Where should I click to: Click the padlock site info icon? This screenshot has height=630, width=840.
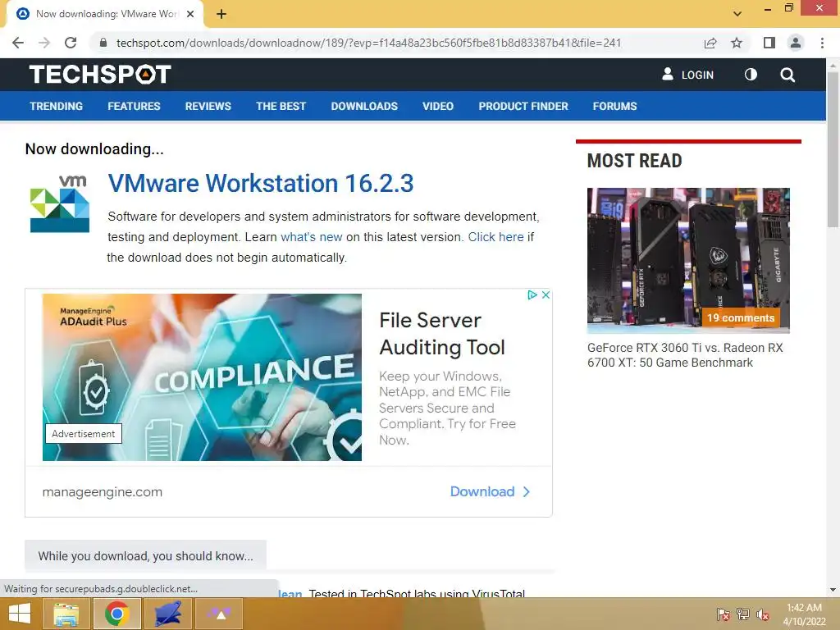[103, 43]
